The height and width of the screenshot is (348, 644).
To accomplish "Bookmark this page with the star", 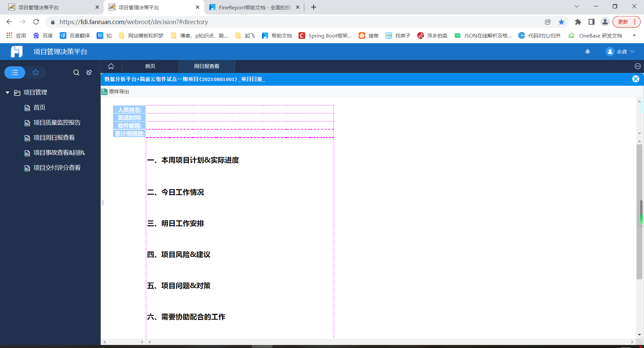I will coord(561,22).
